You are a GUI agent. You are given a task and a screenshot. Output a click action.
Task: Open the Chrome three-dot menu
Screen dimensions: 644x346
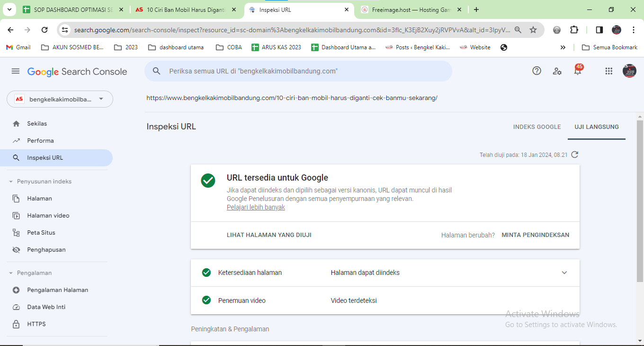(x=634, y=30)
